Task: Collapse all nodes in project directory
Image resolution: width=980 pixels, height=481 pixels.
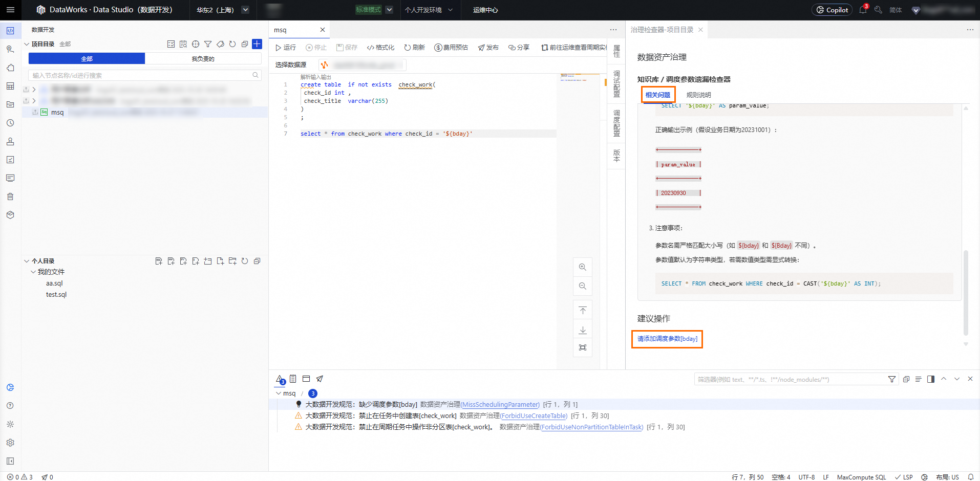Action: coord(245,44)
